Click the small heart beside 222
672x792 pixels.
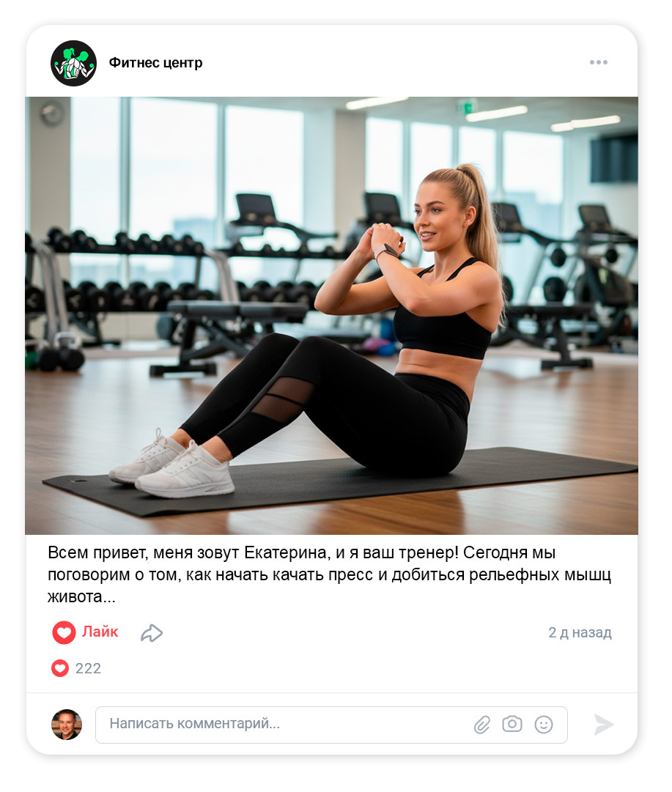coord(59,668)
